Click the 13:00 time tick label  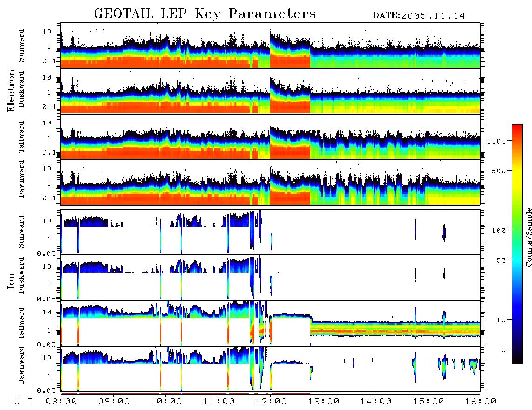(x=324, y=402)
